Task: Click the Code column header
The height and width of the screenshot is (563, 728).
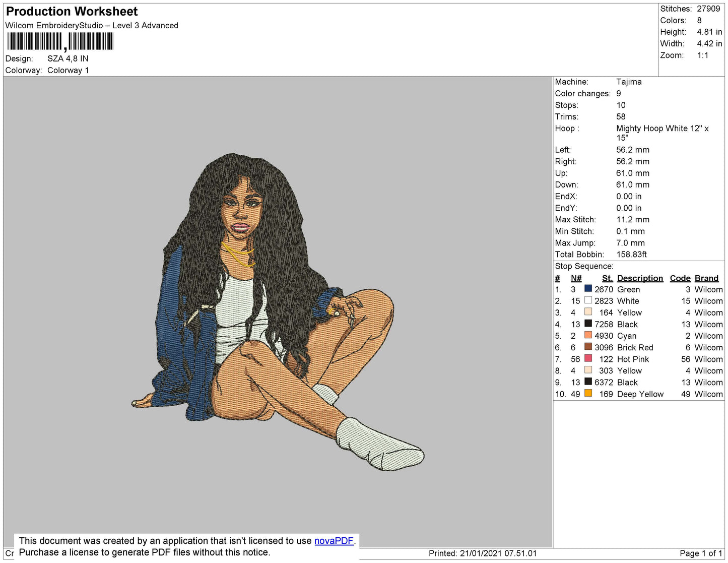Action: pos(680,278)
